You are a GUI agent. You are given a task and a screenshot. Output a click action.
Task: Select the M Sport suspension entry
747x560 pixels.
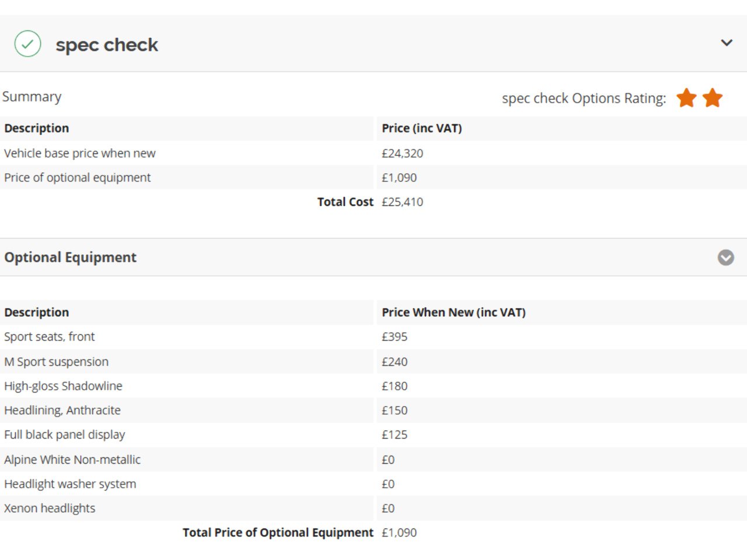click(57, 362)
